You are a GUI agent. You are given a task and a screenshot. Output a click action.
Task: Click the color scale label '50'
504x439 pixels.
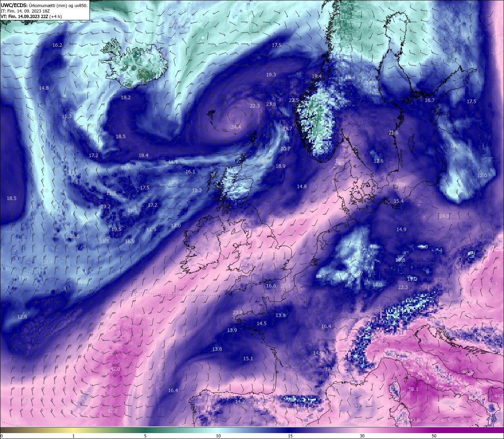434,436
